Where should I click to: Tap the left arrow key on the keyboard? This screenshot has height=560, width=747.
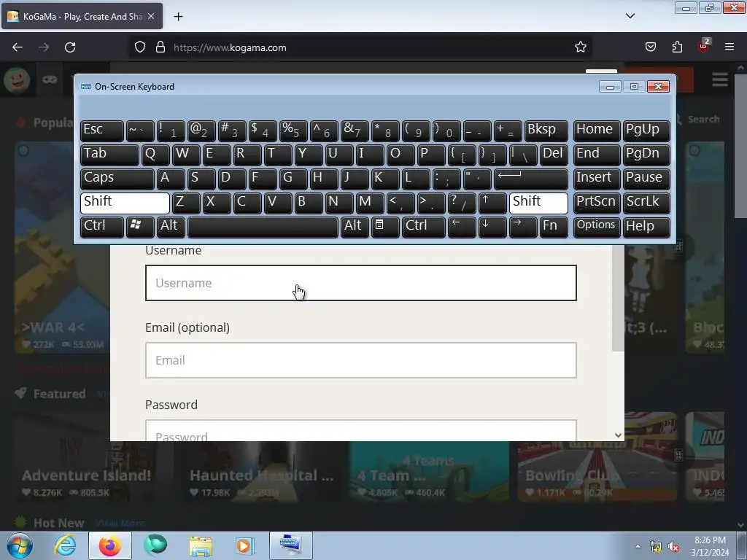click(x=462, y=226)
